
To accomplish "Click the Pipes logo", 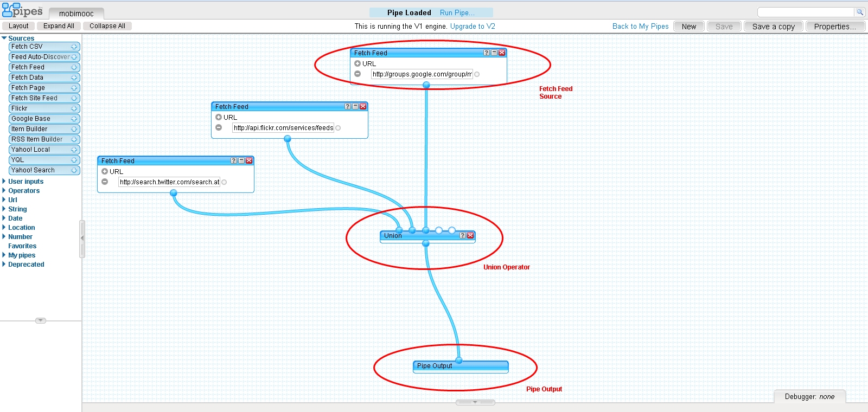I will pos(22,10).
